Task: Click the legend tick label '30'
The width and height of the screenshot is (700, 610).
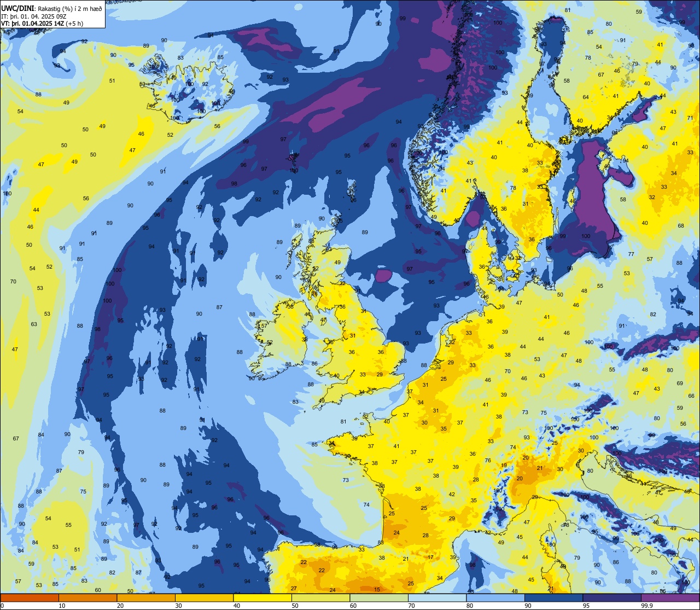Action: tap(178, 606)
